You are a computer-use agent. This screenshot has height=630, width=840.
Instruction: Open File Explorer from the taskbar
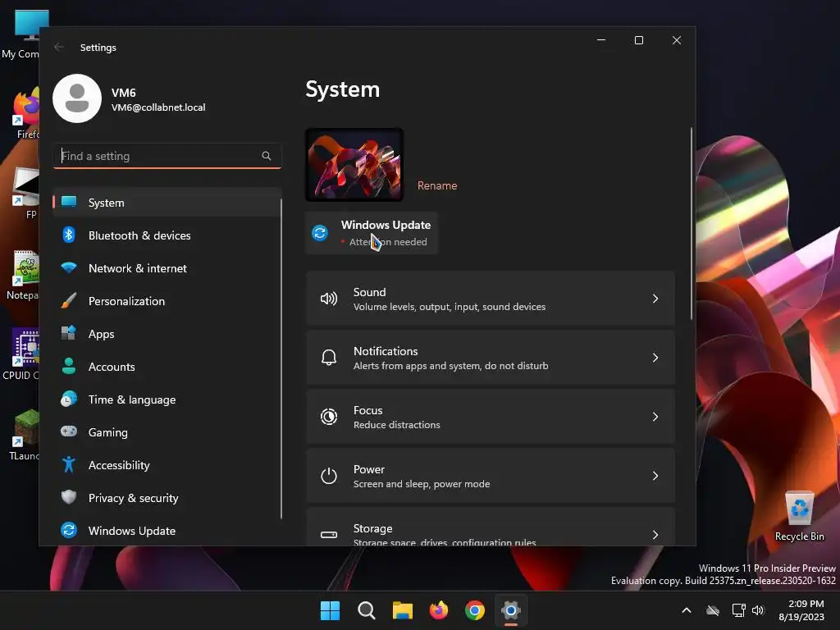[402, 610]
